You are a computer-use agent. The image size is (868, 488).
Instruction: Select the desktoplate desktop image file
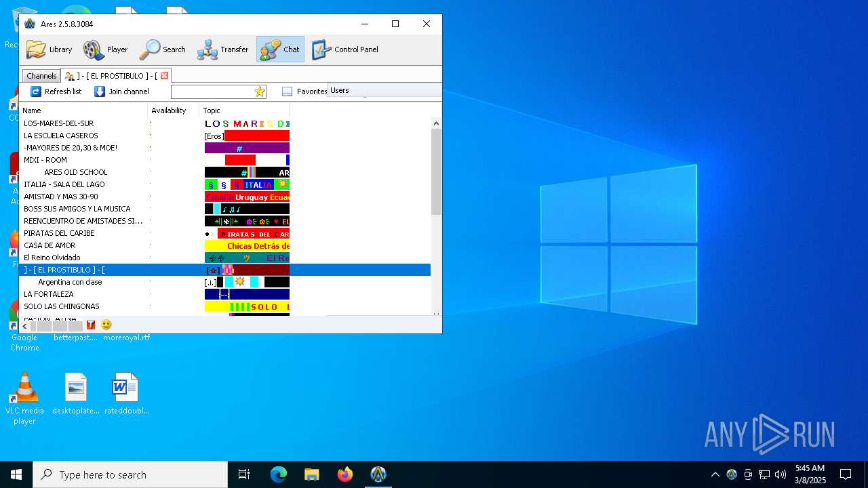pos(76,394)
